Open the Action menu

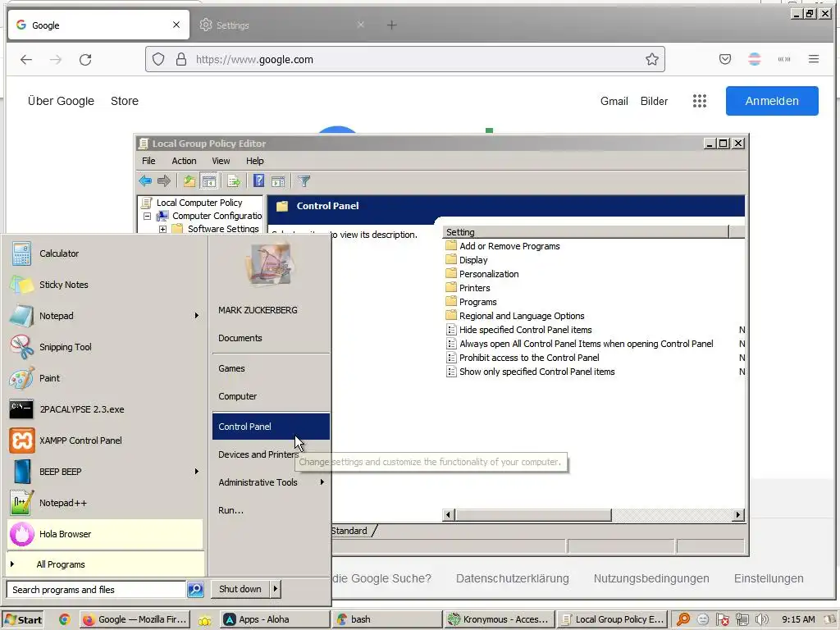(x=184, y=161)
